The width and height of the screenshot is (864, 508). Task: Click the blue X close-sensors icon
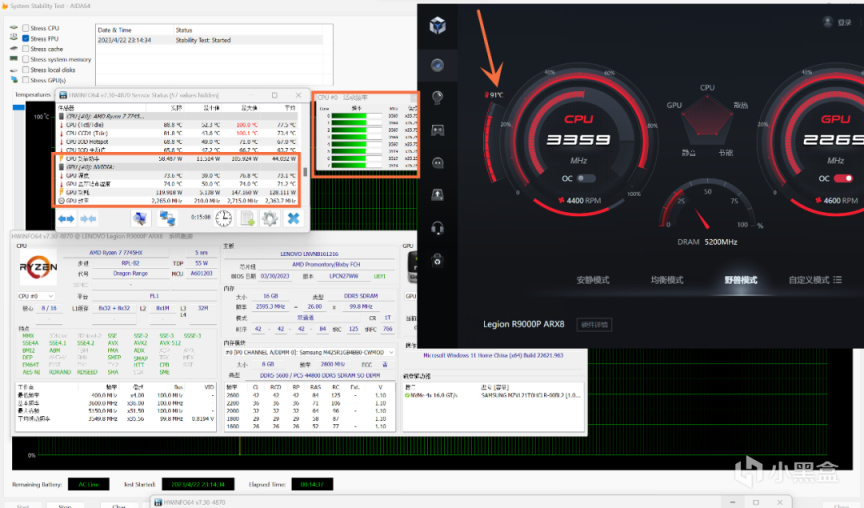click(x=293, y=218)
